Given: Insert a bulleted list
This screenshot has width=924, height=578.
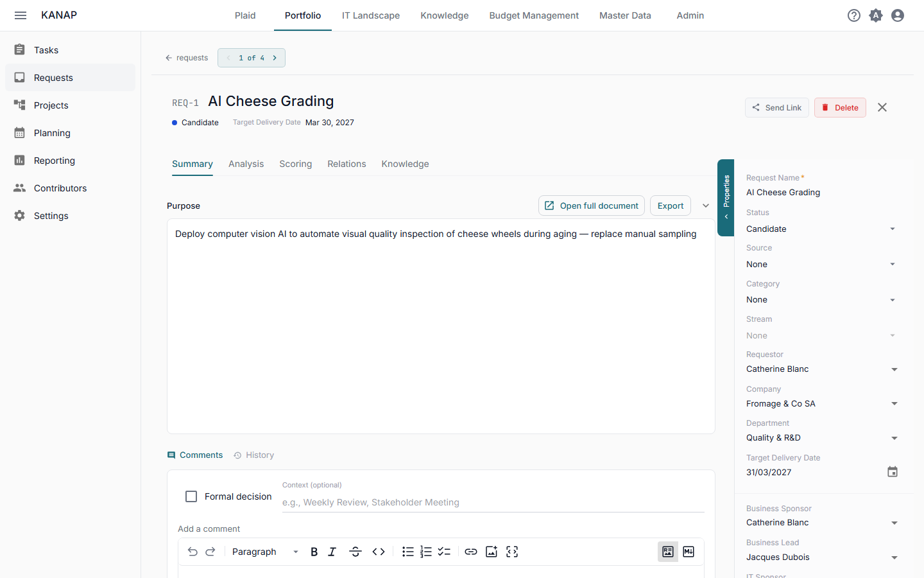Looking at the screenshot, I should [408, 552].
